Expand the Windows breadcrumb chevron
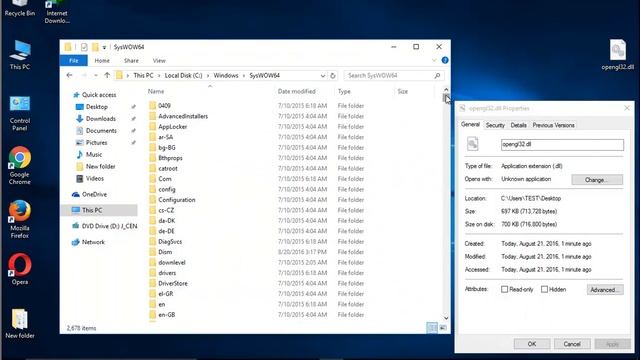640x360 pixels. pos(244,76)
